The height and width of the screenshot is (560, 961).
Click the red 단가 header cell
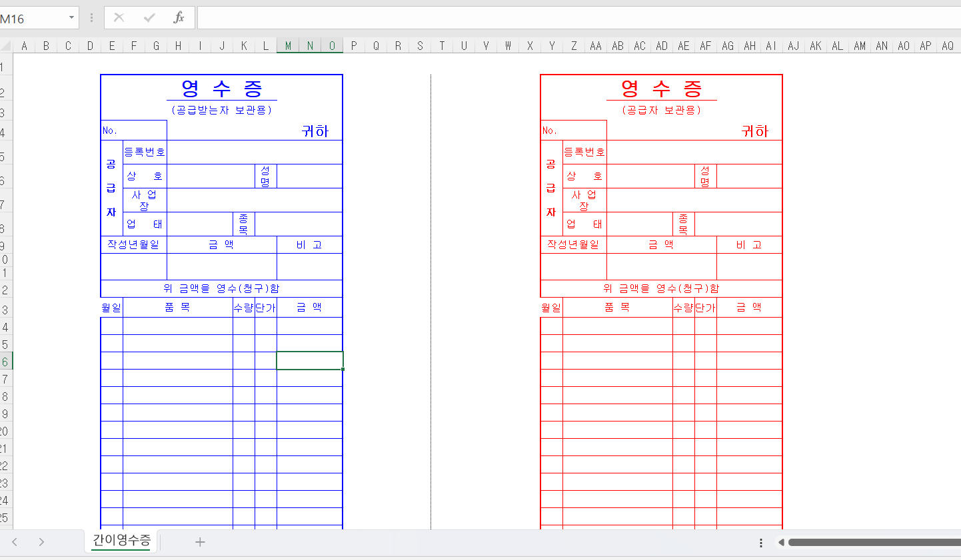[705, 307]
